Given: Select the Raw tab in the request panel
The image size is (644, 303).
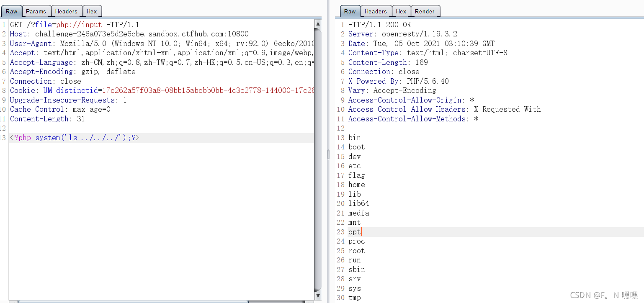Looking at the screenshot, I should pyautogui.click(x=11, y=11).
